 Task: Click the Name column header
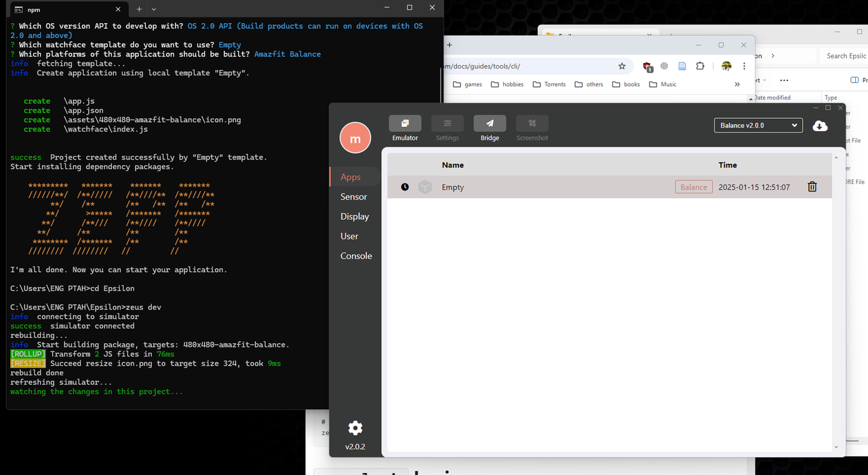453,165
